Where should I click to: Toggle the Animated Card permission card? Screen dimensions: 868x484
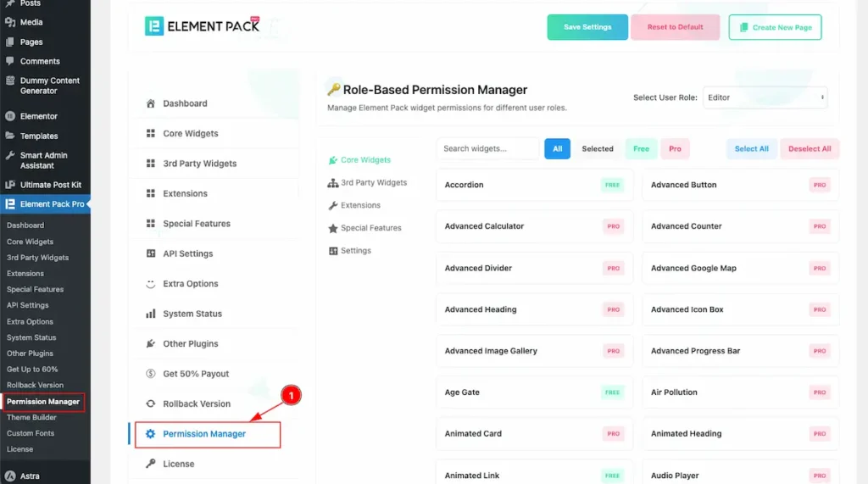(534, 434)
